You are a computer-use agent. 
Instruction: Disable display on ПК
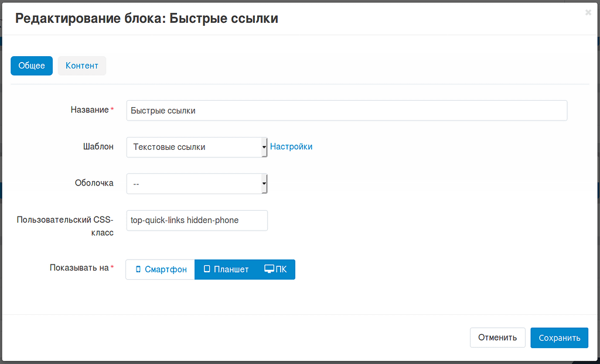point(276,270)
